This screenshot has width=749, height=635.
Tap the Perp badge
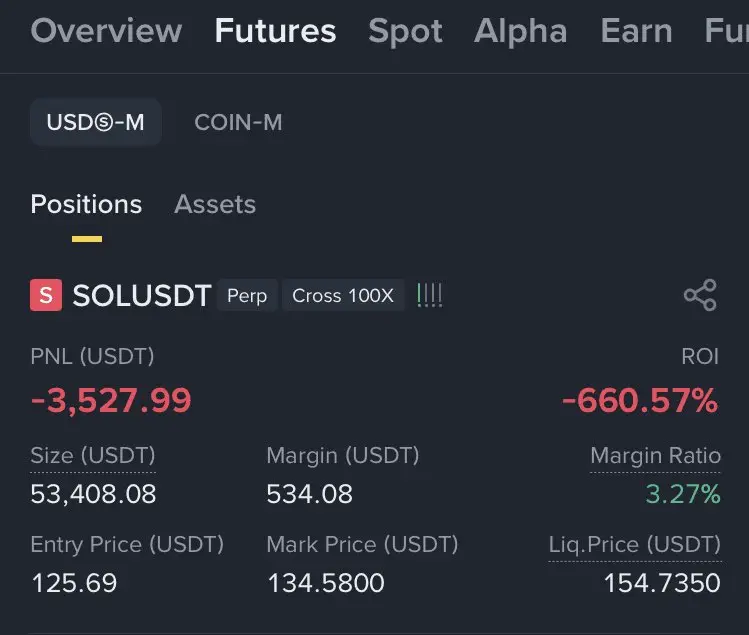tap(247, 296)
